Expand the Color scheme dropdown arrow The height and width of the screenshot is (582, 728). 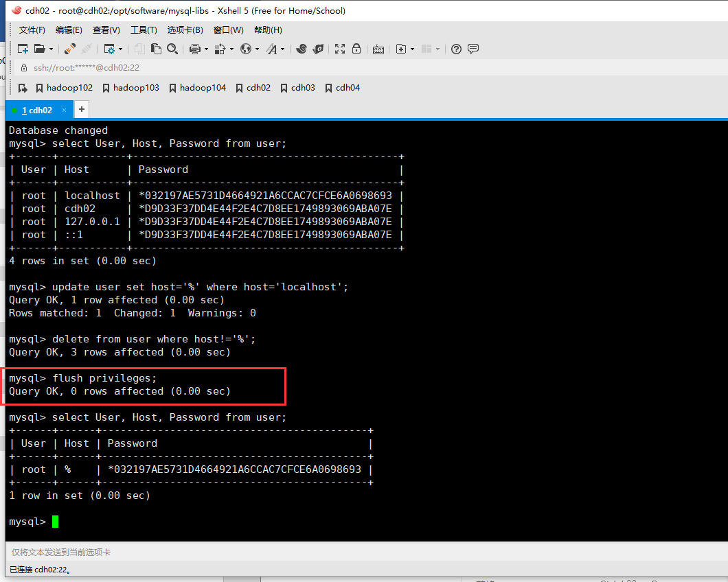pos(231,49)
